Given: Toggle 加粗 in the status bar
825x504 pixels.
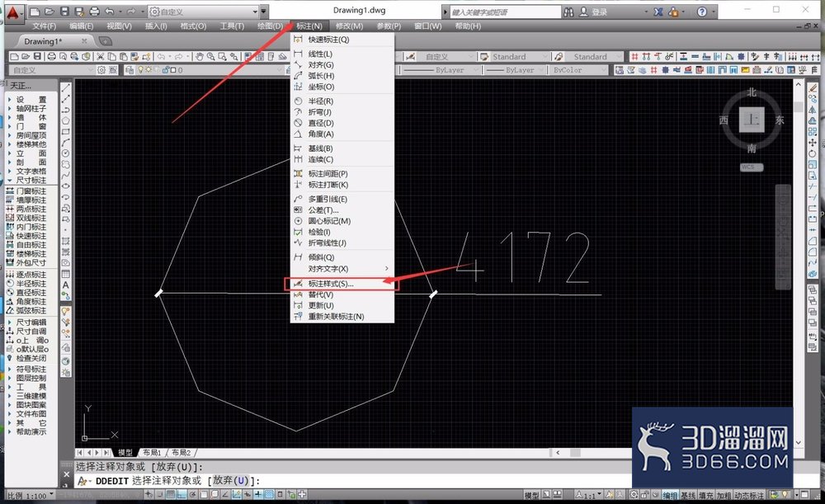Looking at the screenshot, I should click(724, 495).
